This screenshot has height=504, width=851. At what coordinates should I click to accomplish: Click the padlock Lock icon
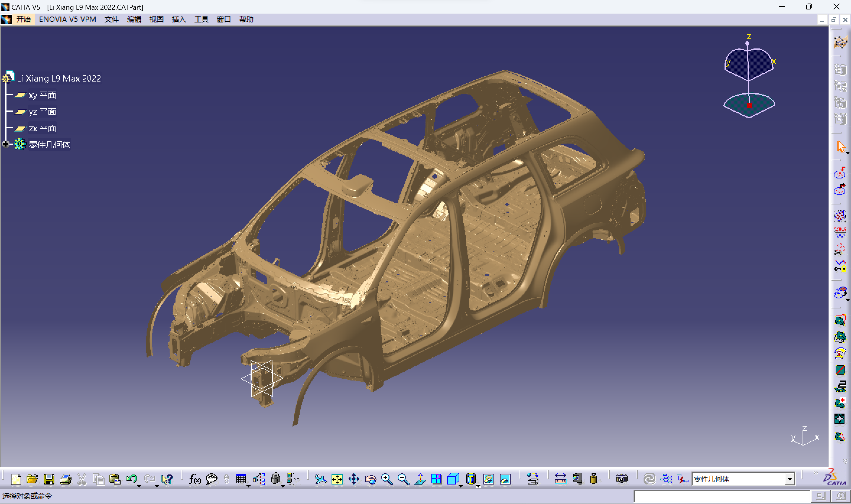coord(275,479)
